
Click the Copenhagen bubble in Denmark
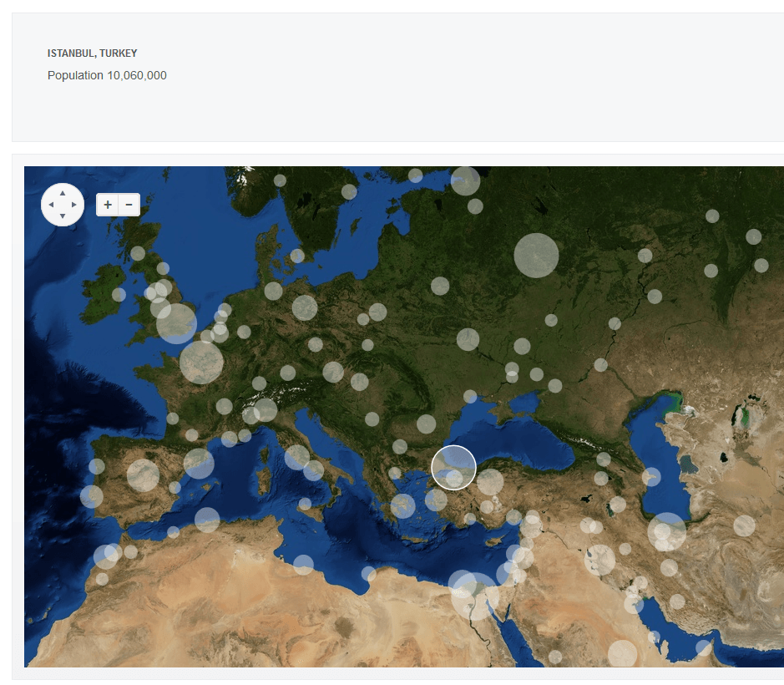click(297, 256)
